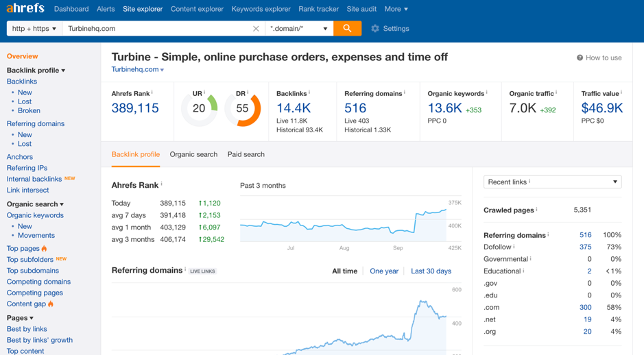The width and height of the screenshot is (644, 355).
Task: Open Settings gear icon
Action: 375,28
